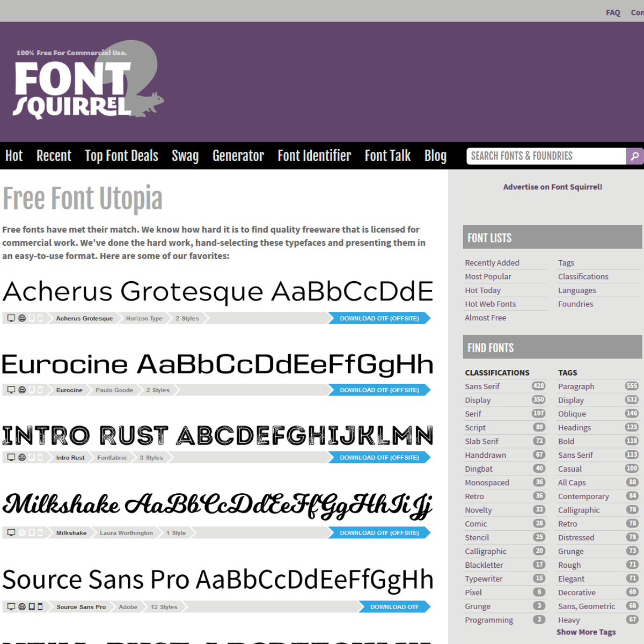Open Hot Web Fonts list
This screenshot has height=644, width=644.
(x=490, y=304)
